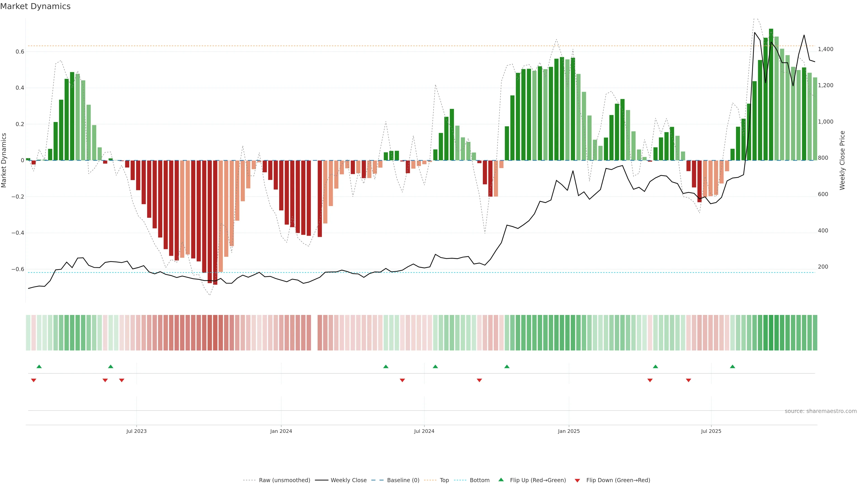Toggle the Weekly Close legend entry
Viewport: 868px width, 488px height.
(348, 480)
